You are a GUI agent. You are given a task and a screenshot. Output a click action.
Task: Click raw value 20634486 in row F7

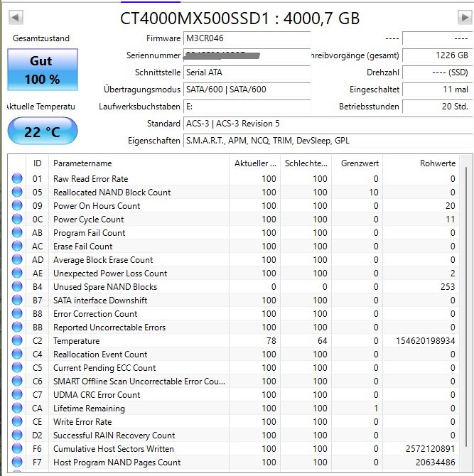(435, 463)
